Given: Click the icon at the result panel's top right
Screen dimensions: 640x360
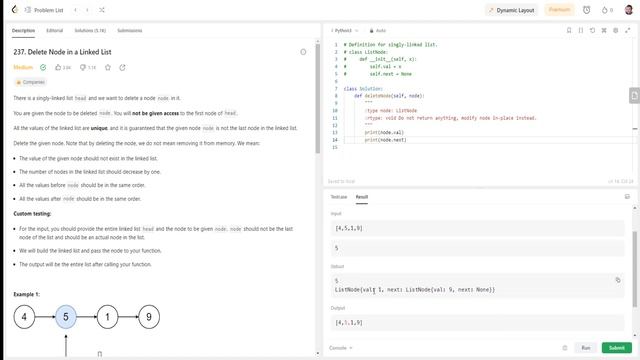Looking at the screenshot, I should 627,197.
